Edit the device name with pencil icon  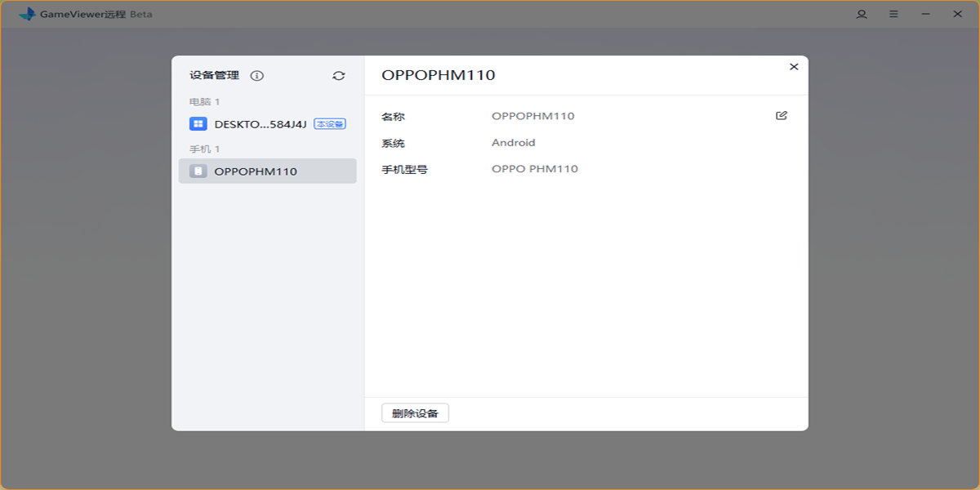(x=782, y=116)
